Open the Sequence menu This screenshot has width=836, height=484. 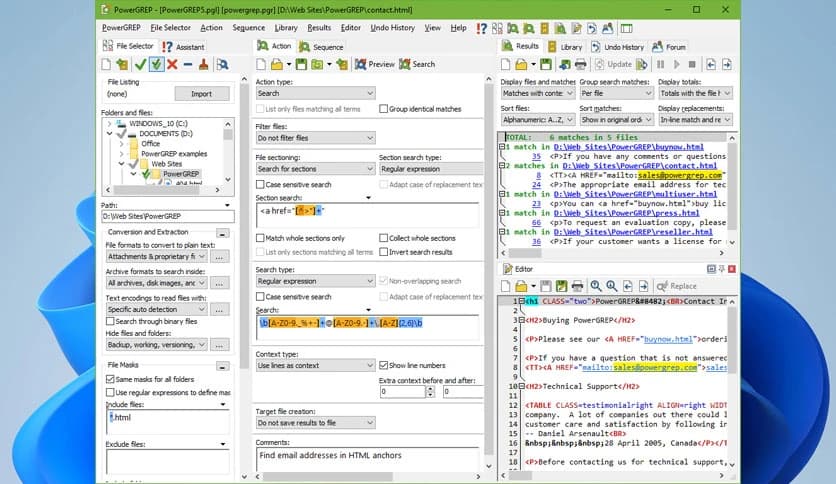pyautogui.click(x=248, y=28)
